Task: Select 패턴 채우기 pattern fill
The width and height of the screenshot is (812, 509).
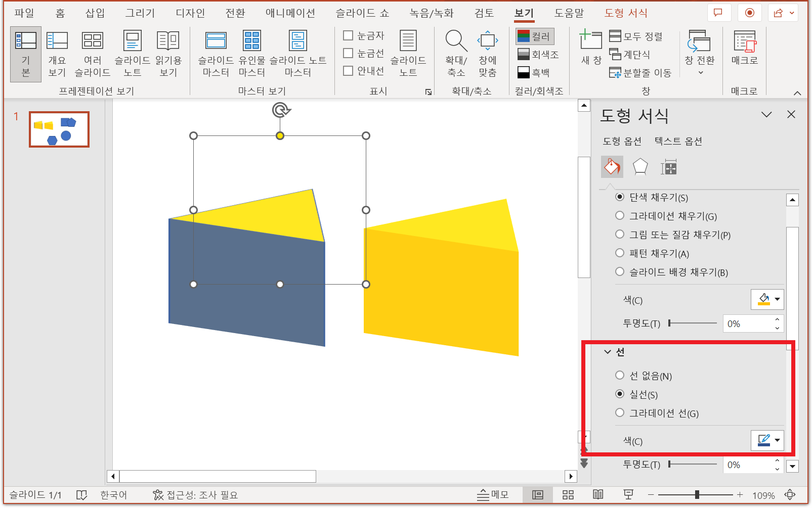Action: [x=620, y=253]
